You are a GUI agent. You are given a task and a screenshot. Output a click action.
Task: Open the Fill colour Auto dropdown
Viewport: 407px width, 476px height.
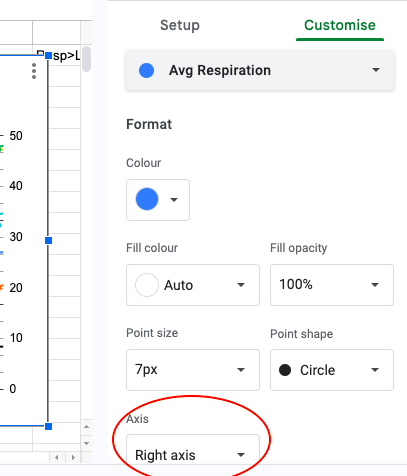pos(193,285)
